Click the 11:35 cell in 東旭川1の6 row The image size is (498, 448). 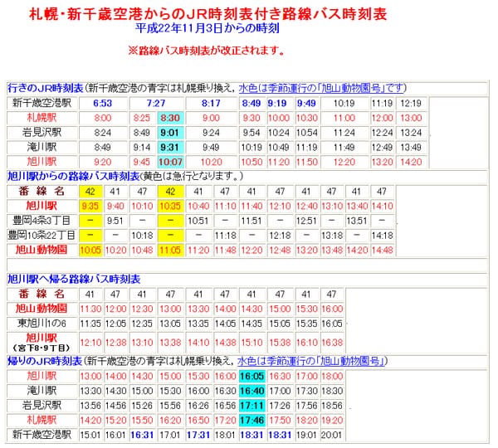pyautogui.click(x=90, y=324)
